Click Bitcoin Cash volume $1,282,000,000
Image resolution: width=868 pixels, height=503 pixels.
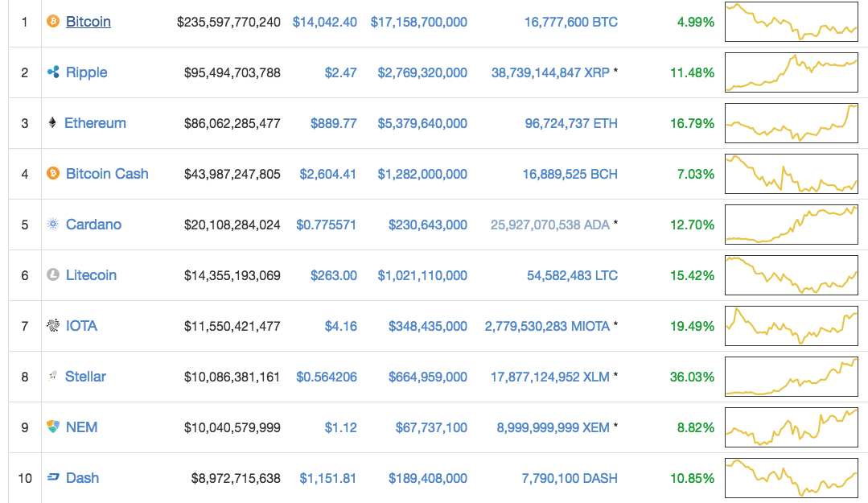422,174
